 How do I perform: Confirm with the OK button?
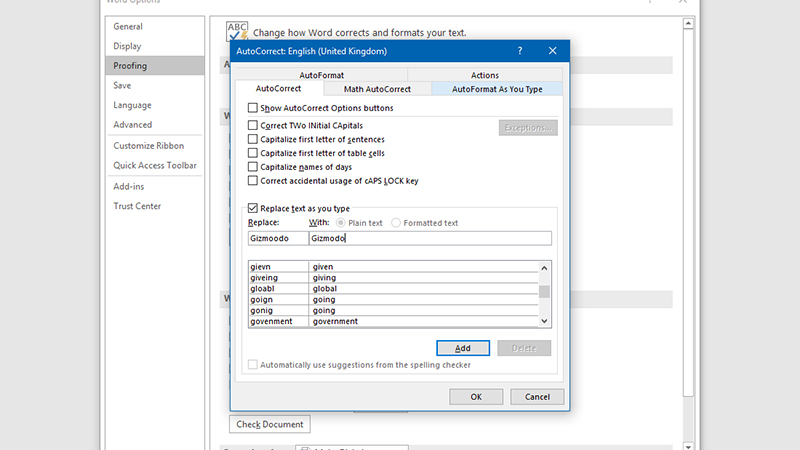click(476, 396)
